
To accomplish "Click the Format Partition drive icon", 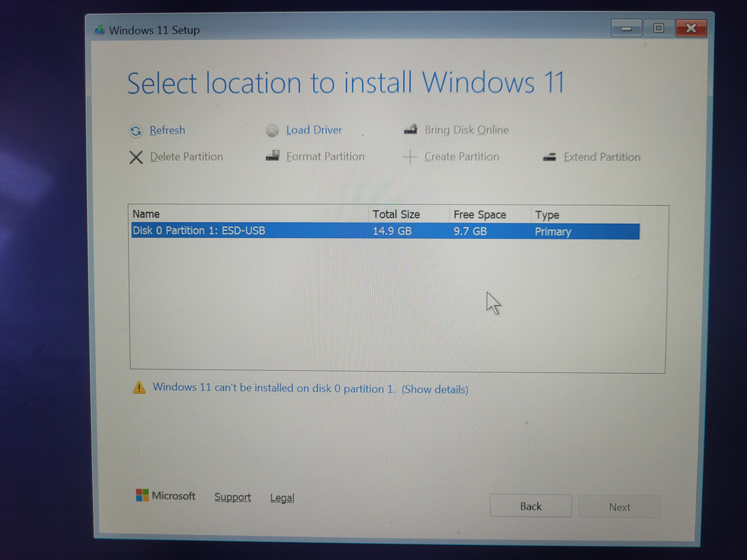I will coord(272,155).
